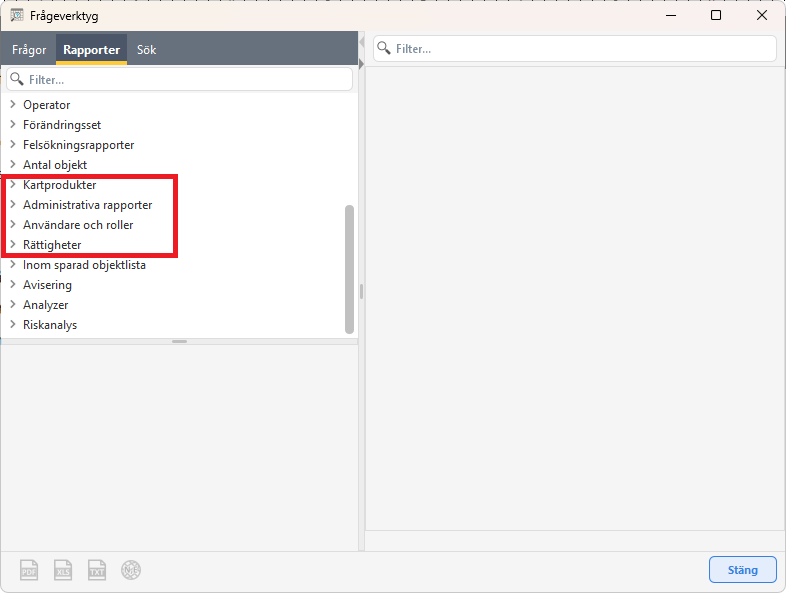This screenshot has height=593, width=786.
Task: Click the round network icon beside TXT
Action: (x=131, y=570)
